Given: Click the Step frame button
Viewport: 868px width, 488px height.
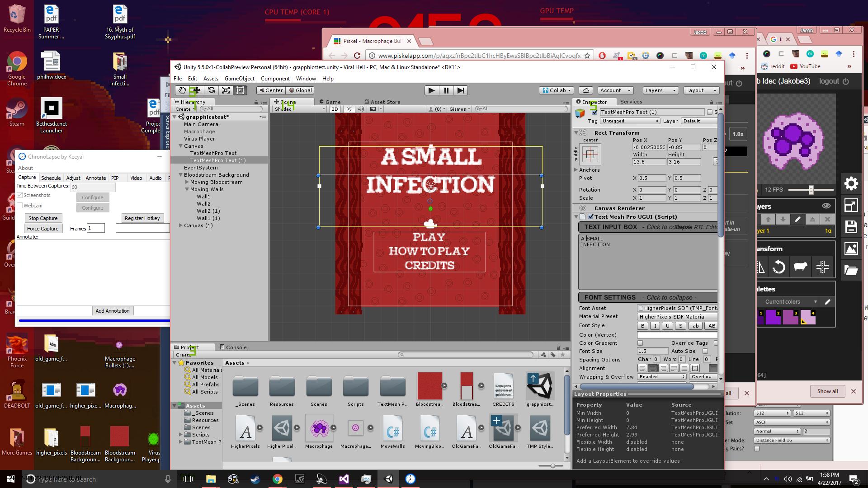Looking at the screenshot, I should (461, 90).
